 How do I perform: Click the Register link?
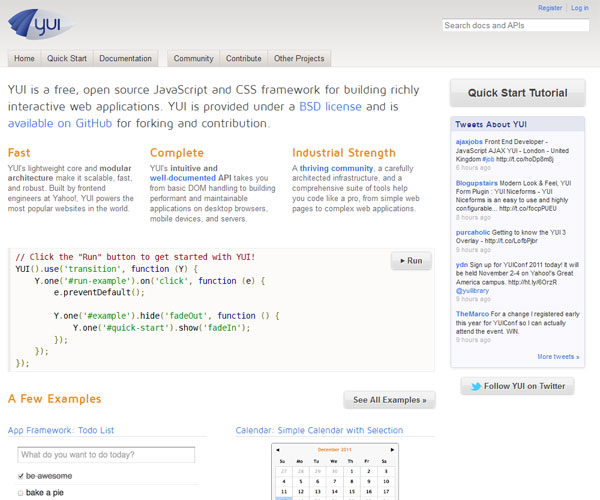(x=550, y=8)
